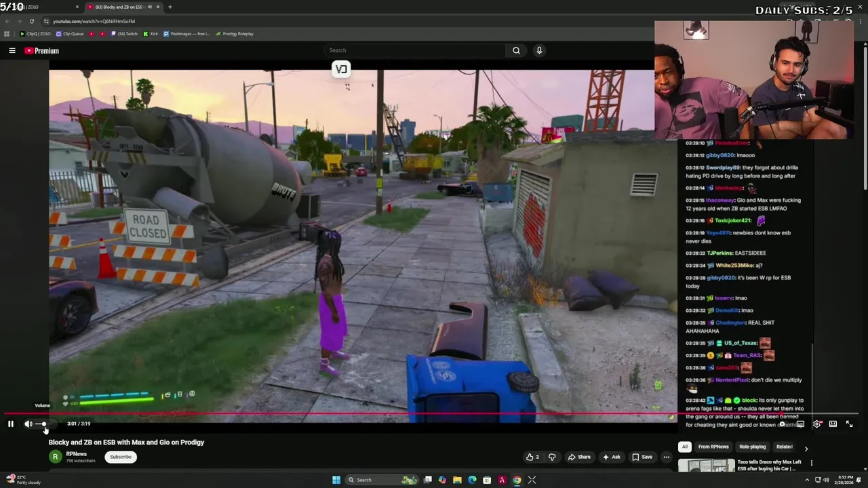
Task: Pause the YouTube video
Action: [x=11, y=424]
